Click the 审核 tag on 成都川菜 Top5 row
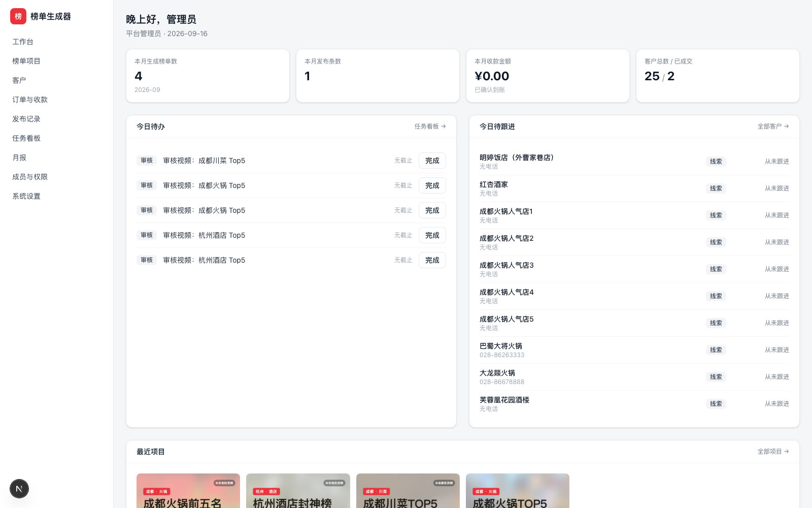This screenshot has height=508, width=812. click(147, 161)
